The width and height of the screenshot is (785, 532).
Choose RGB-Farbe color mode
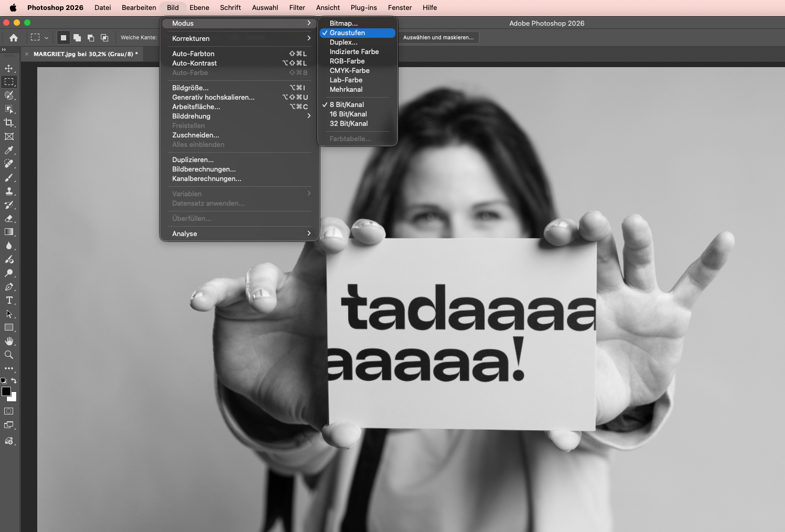[347, 61]
